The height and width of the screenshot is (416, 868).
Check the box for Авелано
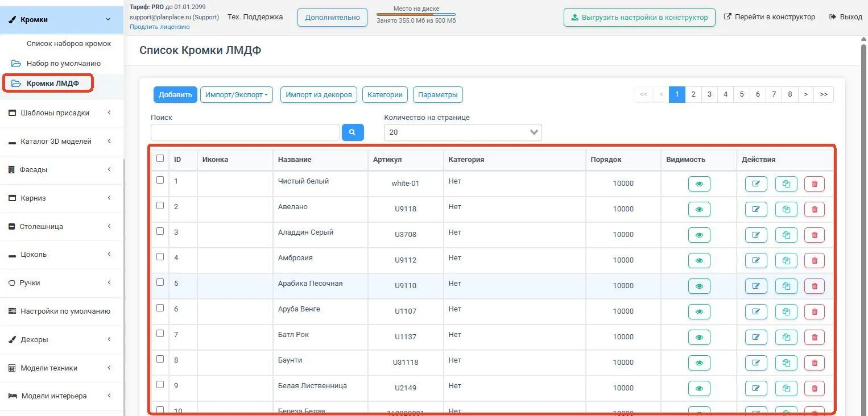point(160,205)
